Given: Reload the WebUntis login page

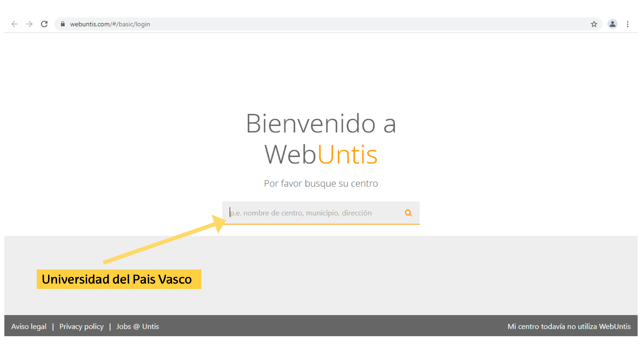Looking at the screenshot, I should [x=44, y=24].
